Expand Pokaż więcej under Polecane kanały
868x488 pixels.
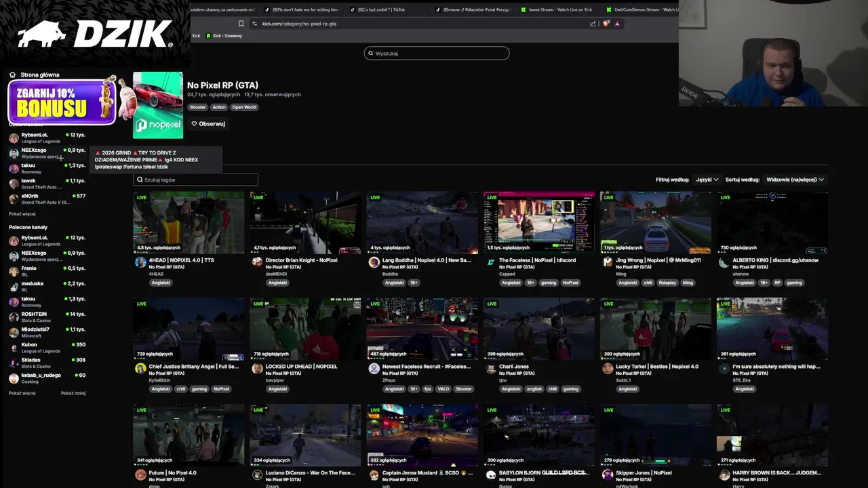pos(22,393)
